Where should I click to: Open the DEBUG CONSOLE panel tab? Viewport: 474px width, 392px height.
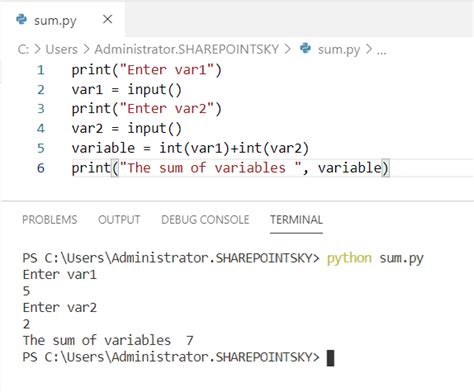(205, 219)
